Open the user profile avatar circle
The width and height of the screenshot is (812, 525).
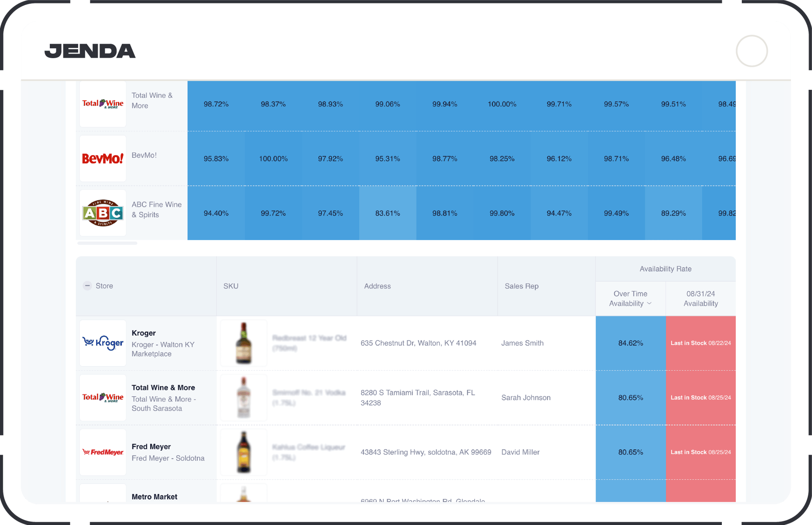(x=752, y=51)
